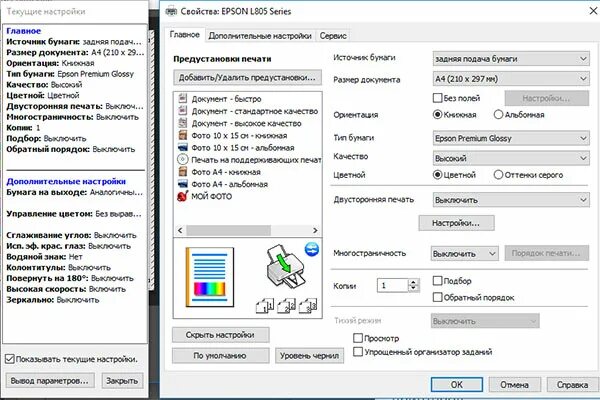600x400 pixels.
Task: Click the printer illustration with green arrow
Action: point(285,267)
